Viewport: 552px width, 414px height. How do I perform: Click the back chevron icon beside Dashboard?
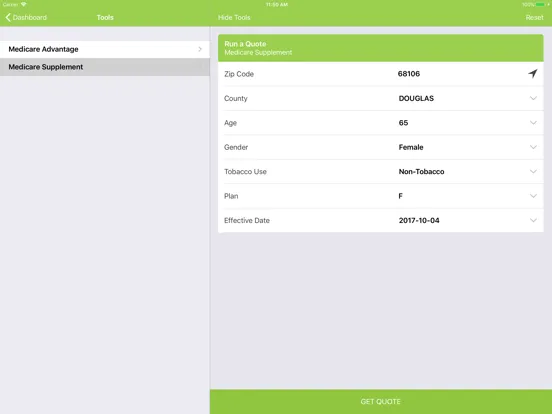click(8, 17)
